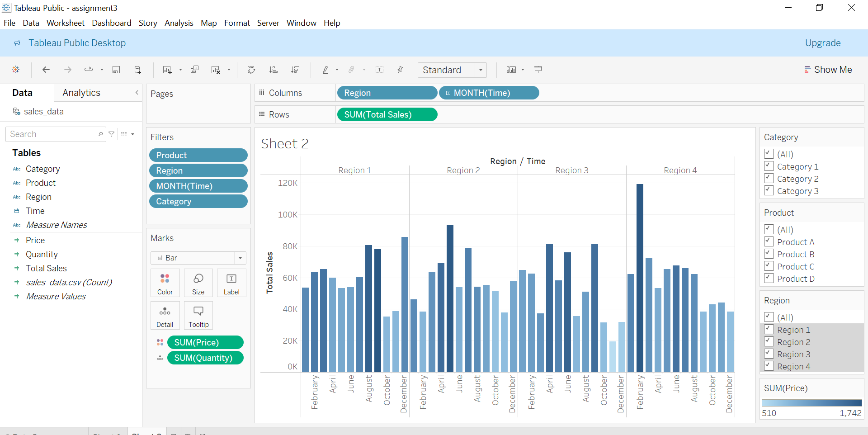Screen dimensions: 868x435
Task: Open the Standard fit dropdown
Action: coord(480,70)
